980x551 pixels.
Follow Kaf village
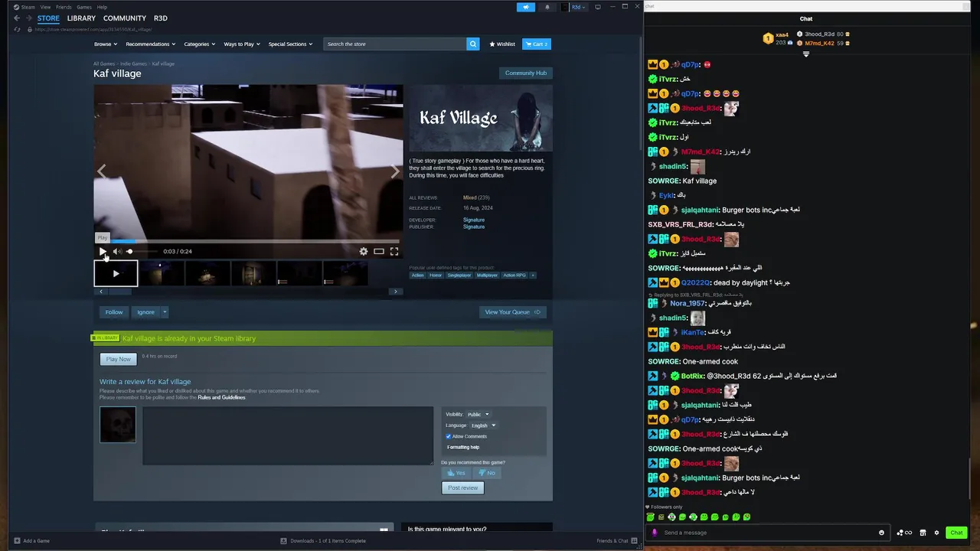tap(114, 312)
